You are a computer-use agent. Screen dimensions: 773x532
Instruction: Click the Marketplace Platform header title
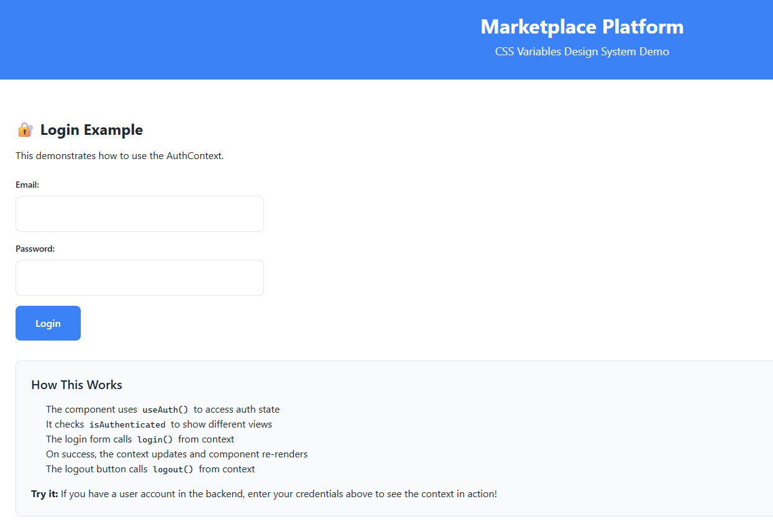click(x=582, y=27)
